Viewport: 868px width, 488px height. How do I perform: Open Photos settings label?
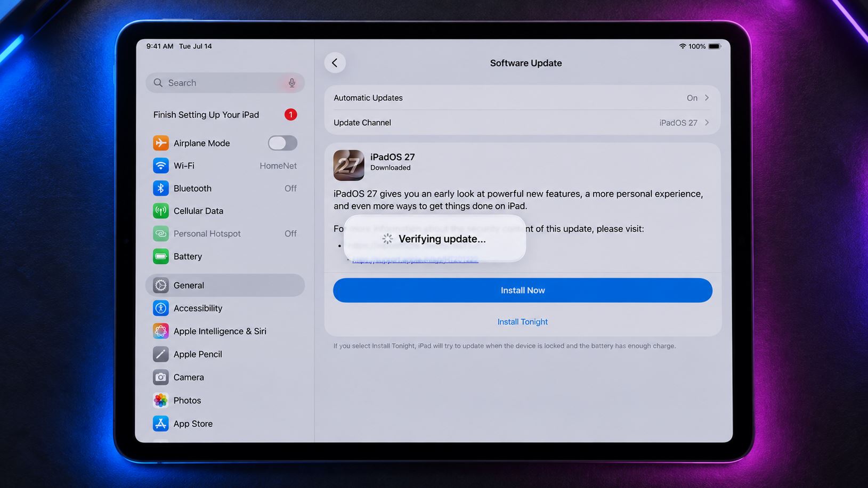187,400
